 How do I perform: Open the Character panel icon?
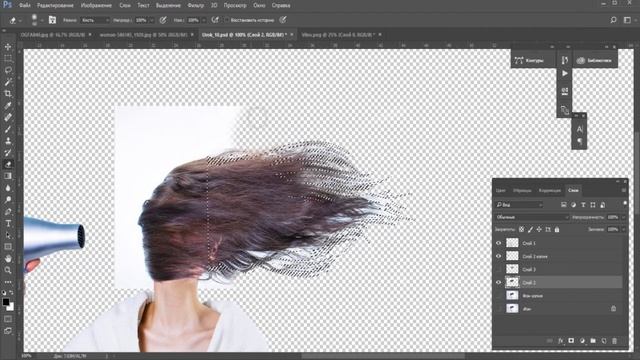(x=579, y=129)
